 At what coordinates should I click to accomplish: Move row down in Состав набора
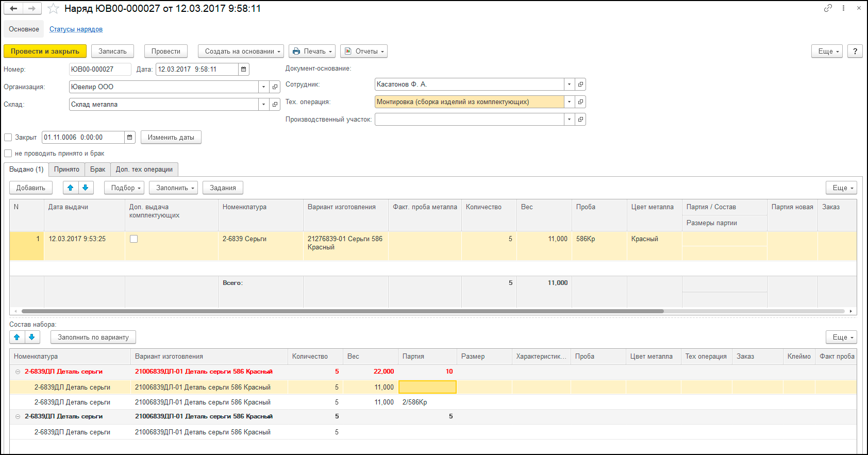[x=32, y=337]
